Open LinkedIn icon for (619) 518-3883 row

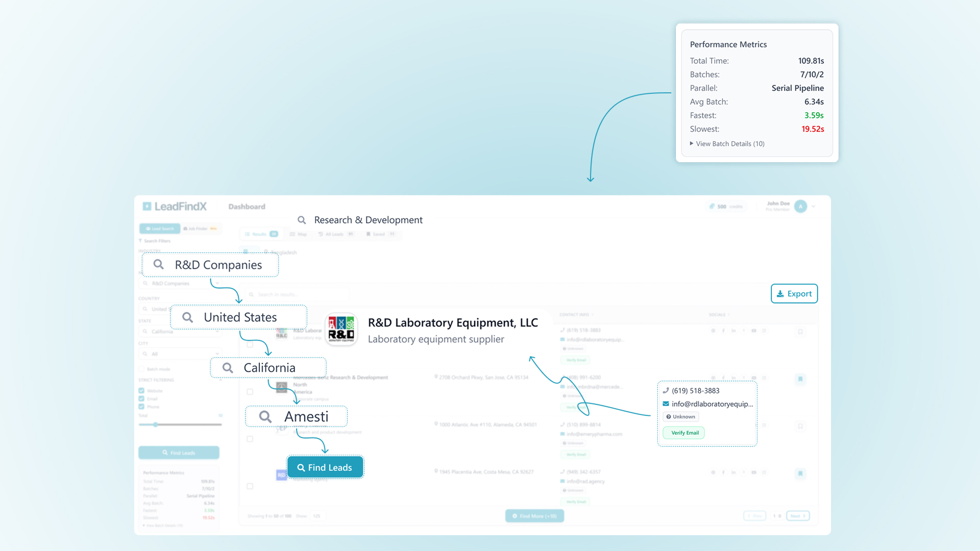[733, 331]
